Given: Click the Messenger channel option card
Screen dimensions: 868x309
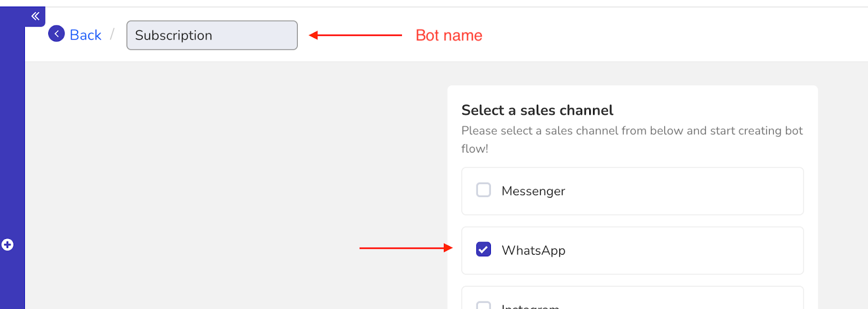Looking at the screenshot, I should pos(633,191).
